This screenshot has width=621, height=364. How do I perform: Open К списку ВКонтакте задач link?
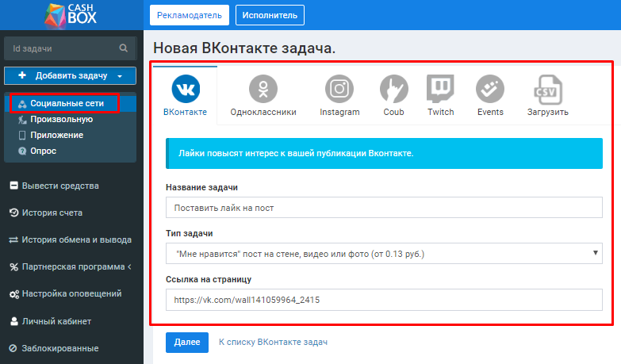(x=274, y=343)
